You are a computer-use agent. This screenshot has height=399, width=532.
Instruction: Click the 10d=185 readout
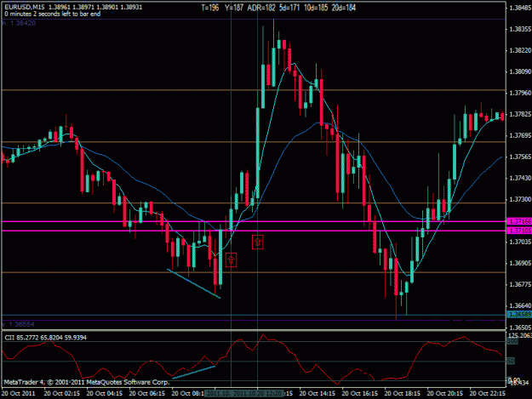[316, 8]
